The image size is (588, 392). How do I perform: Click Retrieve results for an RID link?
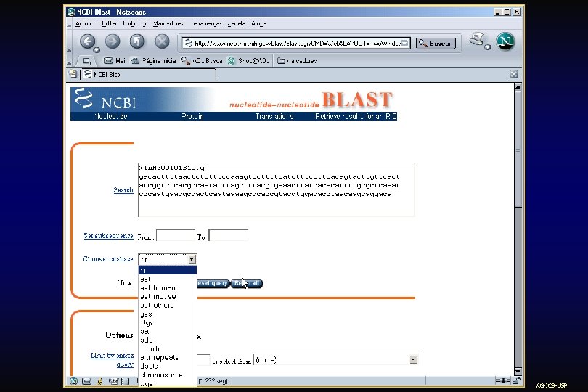click(x=356, y=116)
